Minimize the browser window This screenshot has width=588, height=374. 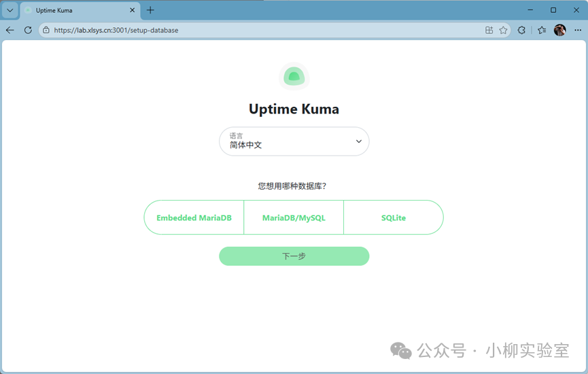(x=530, y=10)
